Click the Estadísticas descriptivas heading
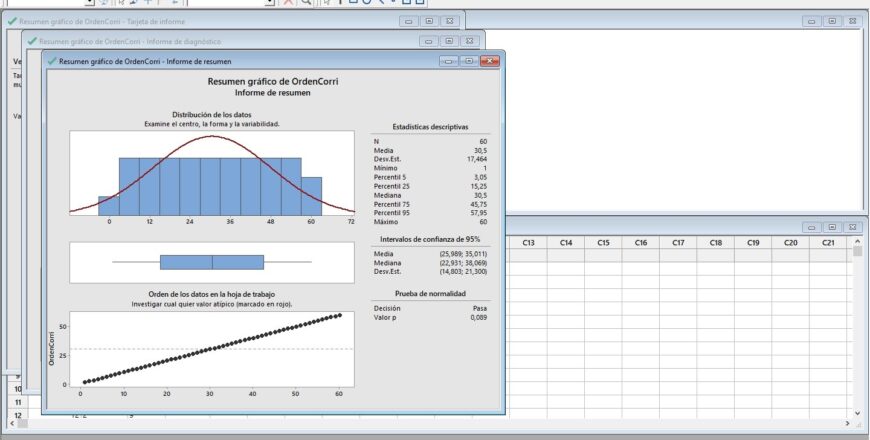 pos(430,127)
